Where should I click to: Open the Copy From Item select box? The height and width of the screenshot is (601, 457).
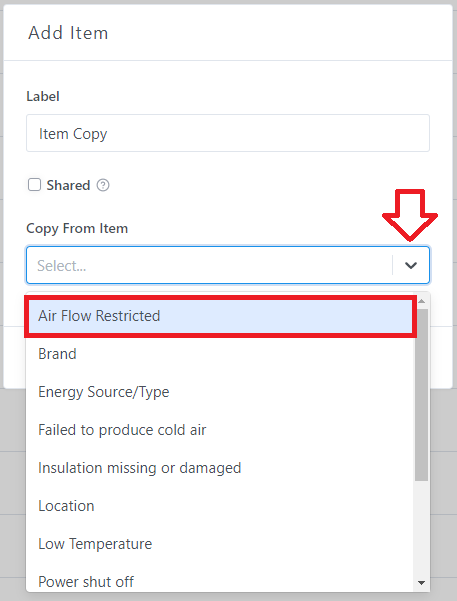coord(228,265)
